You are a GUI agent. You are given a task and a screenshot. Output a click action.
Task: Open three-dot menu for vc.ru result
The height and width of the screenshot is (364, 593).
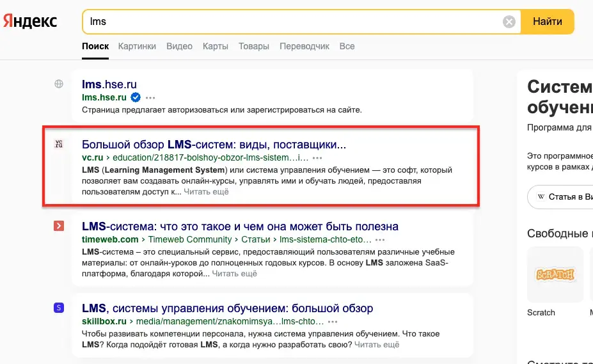pyautogui.click(x=317, y=157)
